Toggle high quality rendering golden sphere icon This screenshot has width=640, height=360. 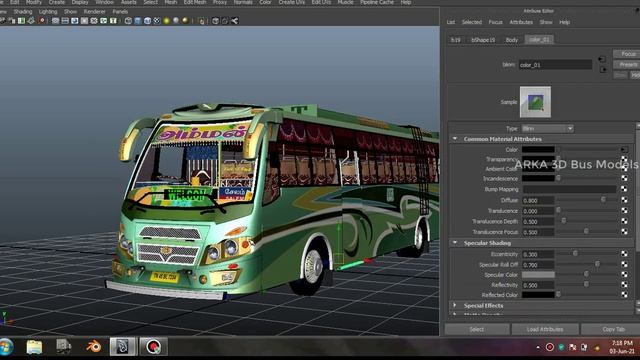point(185,21)
